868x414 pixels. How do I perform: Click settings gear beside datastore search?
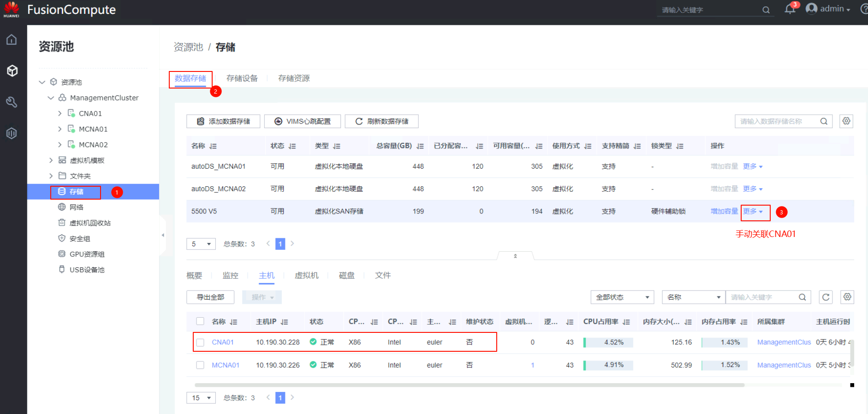[x=846, y=121]
